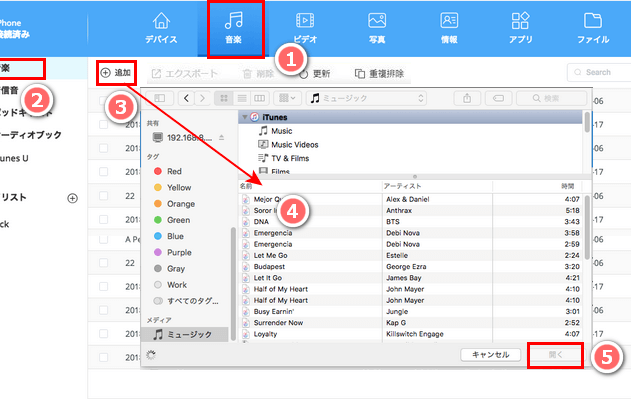Switch the dialog to column view
The image size is (631, 399).
[260, 98]
